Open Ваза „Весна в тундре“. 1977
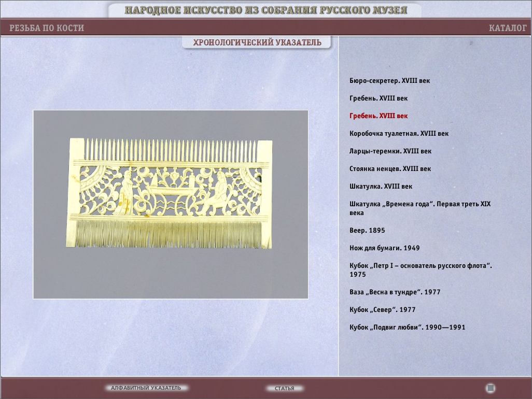Image resolution: width=532 pixels, height=399 pixels. [x=395, y=292]
